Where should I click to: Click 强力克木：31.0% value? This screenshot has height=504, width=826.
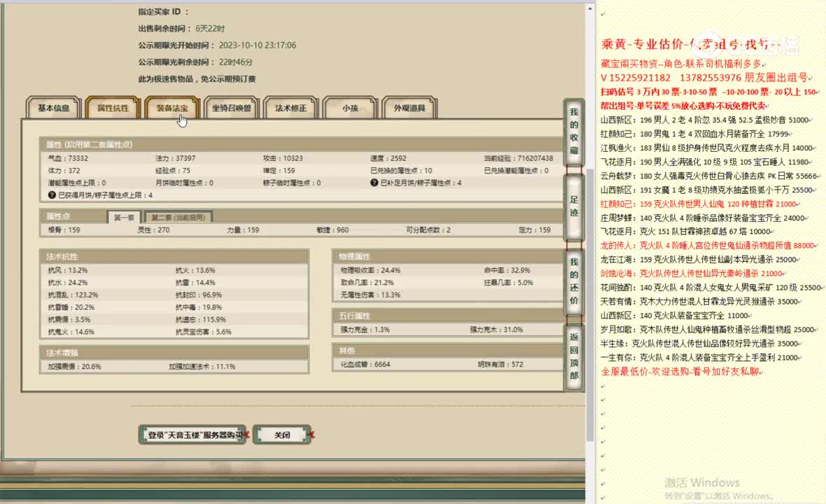pos(496,330)
